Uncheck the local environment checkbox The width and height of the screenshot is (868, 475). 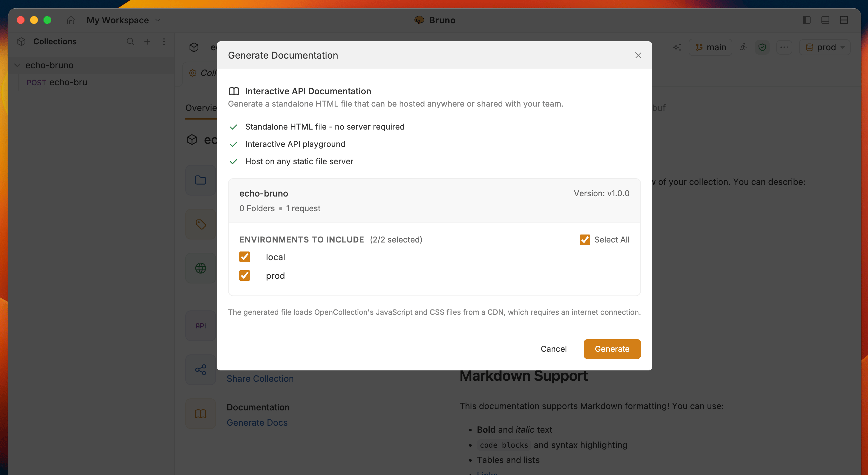(245, 257)
